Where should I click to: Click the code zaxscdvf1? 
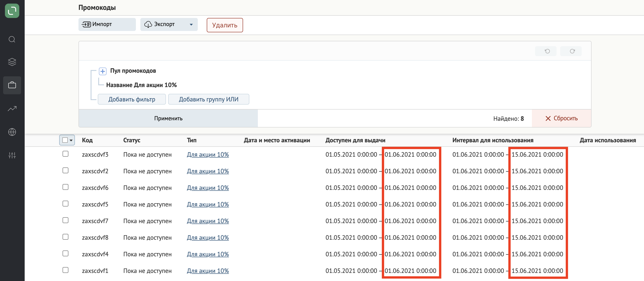[x=95, y=271]
